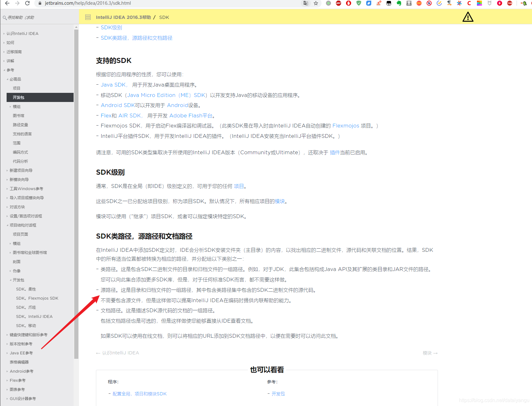Jump to SDK级别 anchor link
The height and width of the screenshot is (406, 532).
[111, 28]
